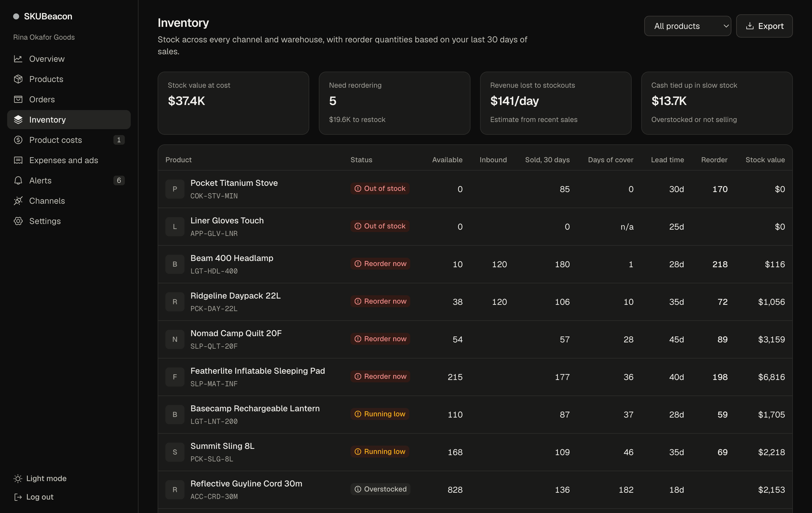Click the Settings gear icon
The width and height of the screenshot is (812, 513).
coord(18,221)
